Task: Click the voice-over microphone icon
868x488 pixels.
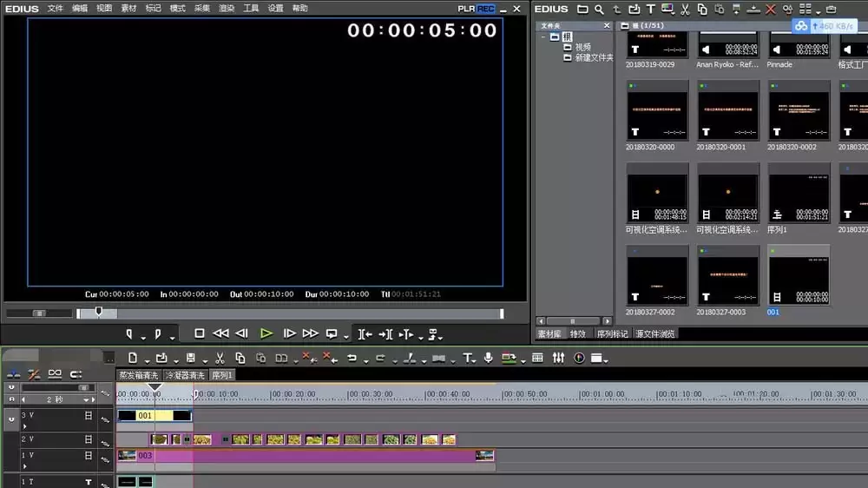Action: point(488,359)
